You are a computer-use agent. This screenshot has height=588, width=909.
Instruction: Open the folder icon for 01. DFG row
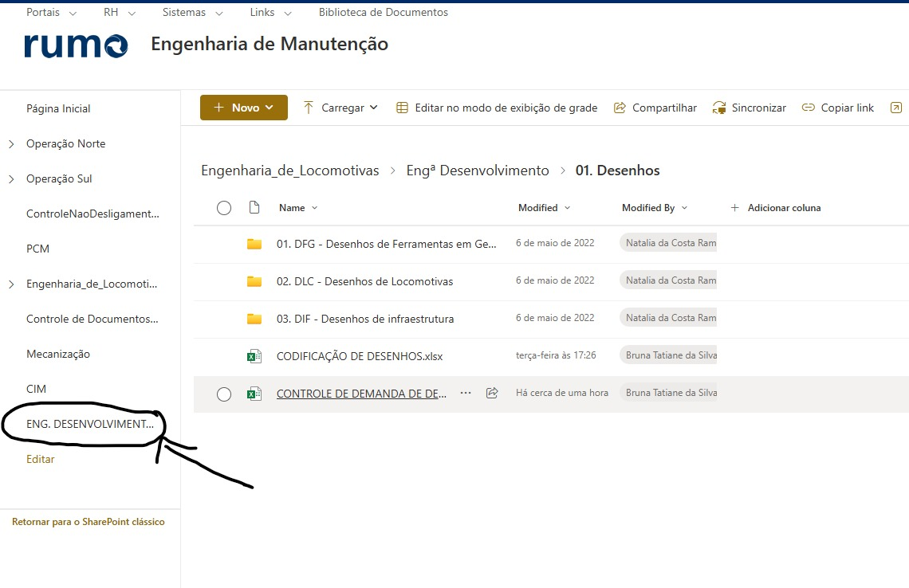coord(254,244)
